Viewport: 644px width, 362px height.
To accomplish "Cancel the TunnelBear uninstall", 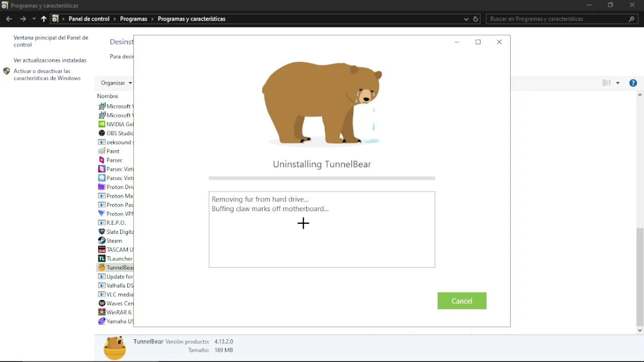I will click(x=462, y=301).
